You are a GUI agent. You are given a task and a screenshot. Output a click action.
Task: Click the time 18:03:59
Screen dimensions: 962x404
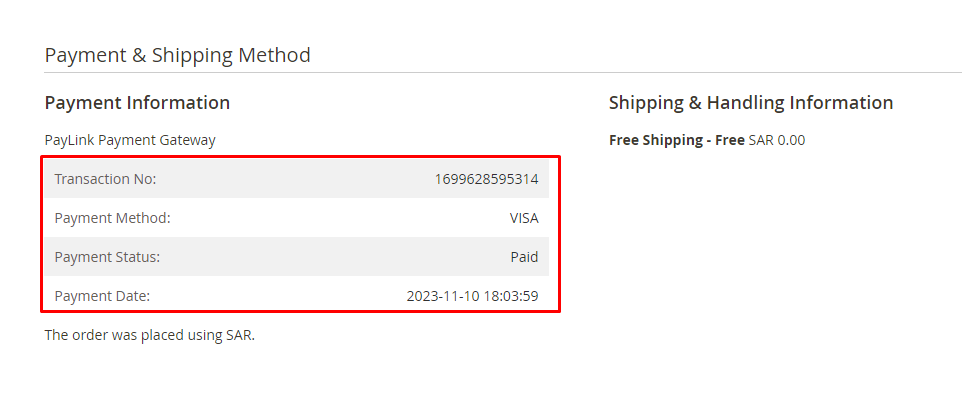510,296
